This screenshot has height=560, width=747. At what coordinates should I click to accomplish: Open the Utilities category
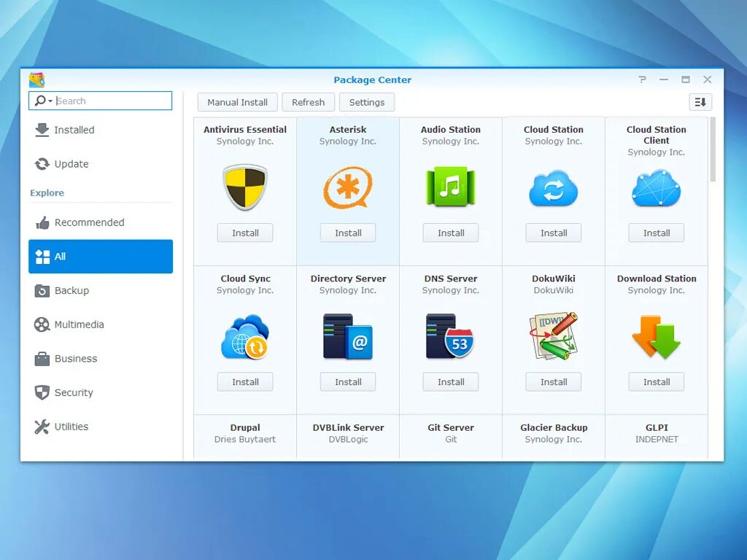point(100,427)
